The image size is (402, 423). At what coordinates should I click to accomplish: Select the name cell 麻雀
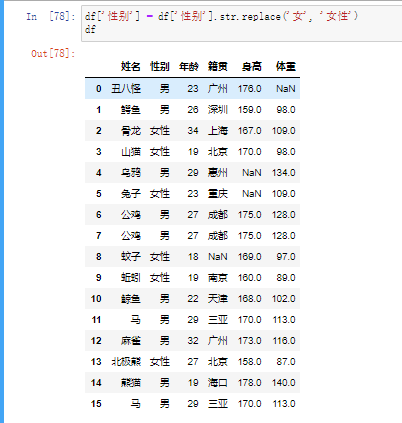(131, 341)
